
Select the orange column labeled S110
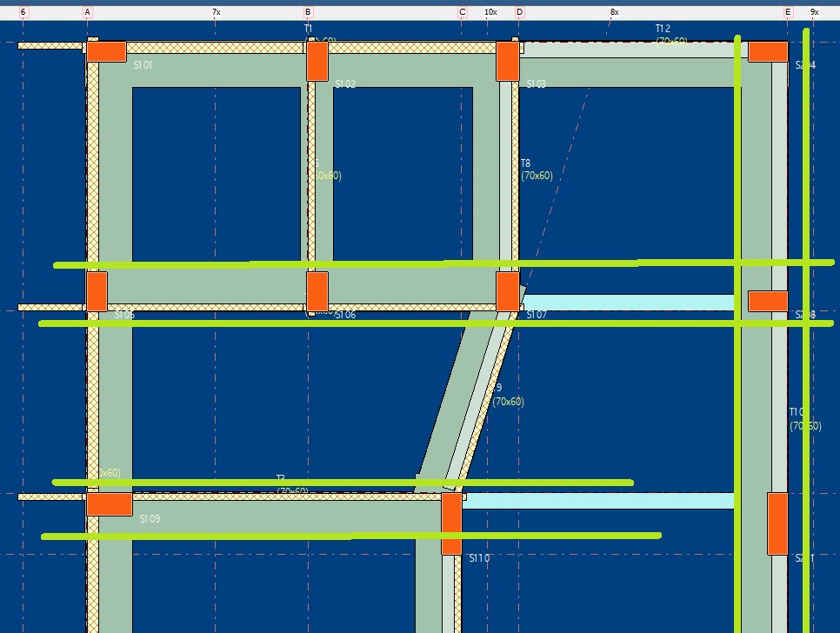tap(451, 523)
